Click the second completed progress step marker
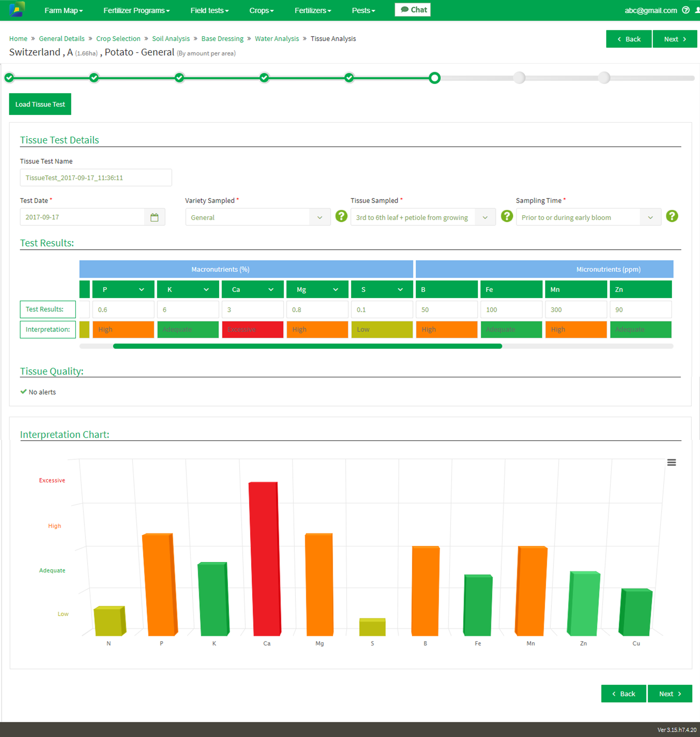Screen dimensions: 700x737 (94, 78)
